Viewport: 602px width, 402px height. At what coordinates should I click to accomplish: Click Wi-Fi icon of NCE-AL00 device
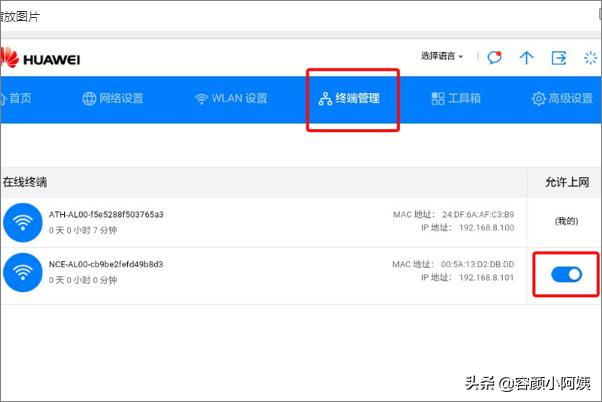(22, 272)
